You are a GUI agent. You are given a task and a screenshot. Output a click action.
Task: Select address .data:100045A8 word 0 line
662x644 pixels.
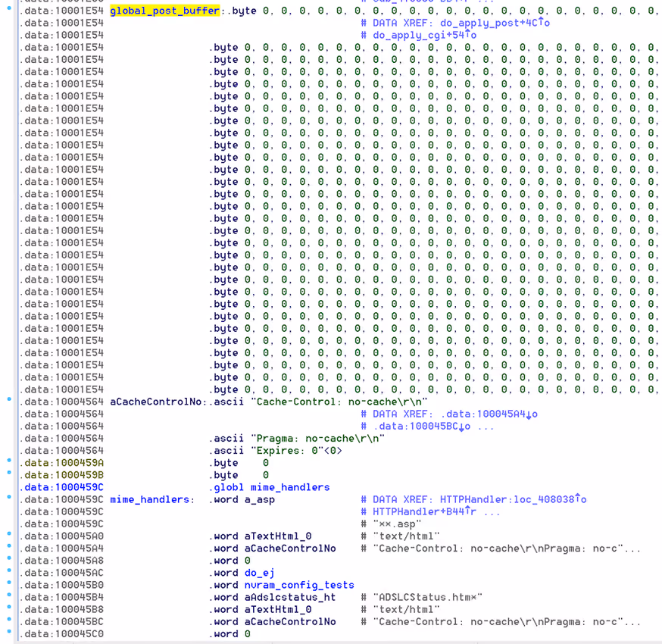(x=135, y=561)
